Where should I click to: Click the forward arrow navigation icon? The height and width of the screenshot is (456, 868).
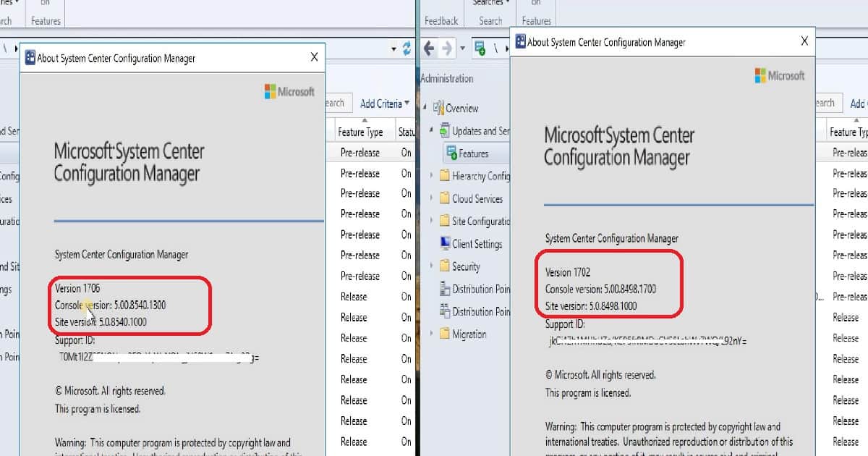click(x=446, y=48)
